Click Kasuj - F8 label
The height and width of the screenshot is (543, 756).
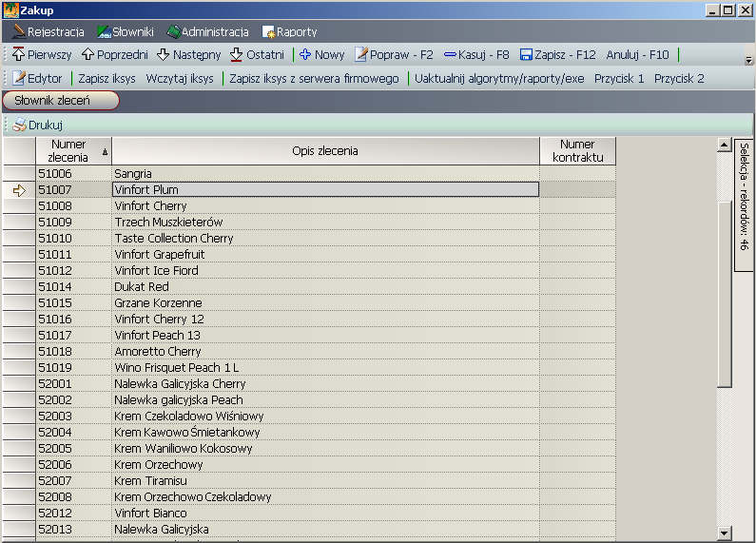coord(484,55)
